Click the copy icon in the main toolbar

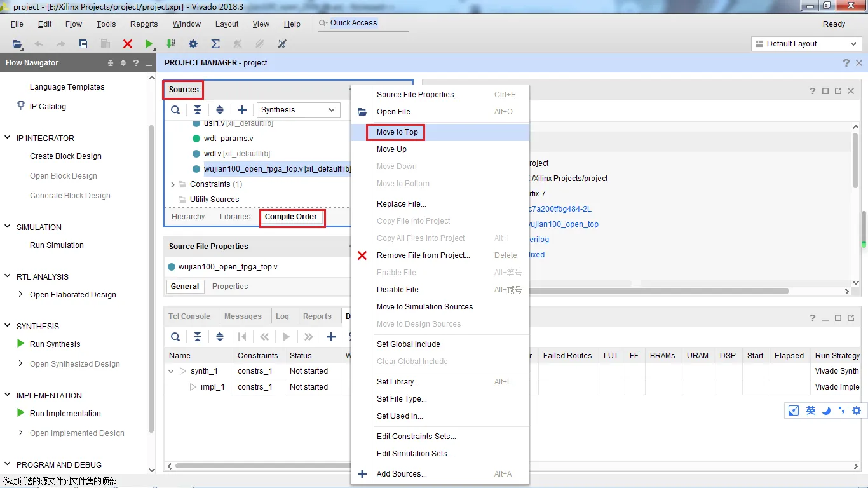click(x=83, y=44)
